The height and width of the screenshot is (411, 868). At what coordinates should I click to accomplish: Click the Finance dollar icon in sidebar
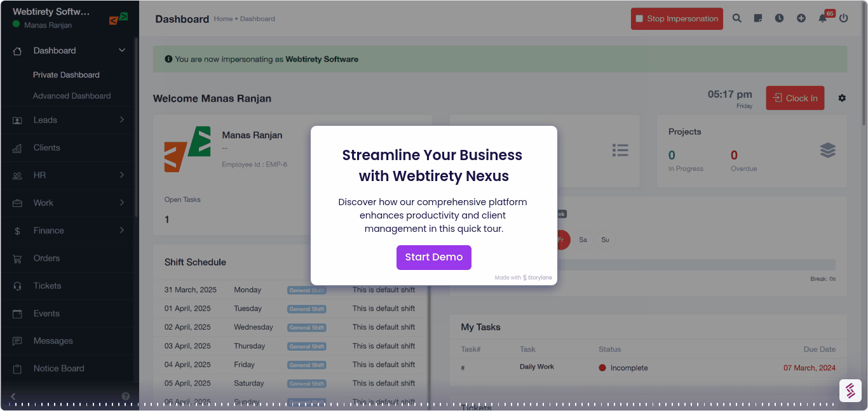tap(18, 231)
